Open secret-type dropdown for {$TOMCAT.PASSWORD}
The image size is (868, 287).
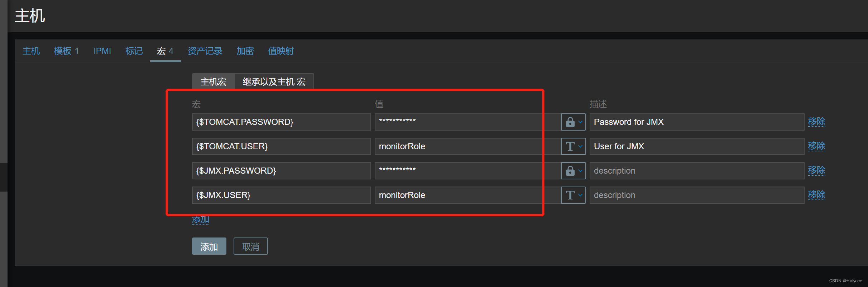pyautogui.click(x=573, y=122)
